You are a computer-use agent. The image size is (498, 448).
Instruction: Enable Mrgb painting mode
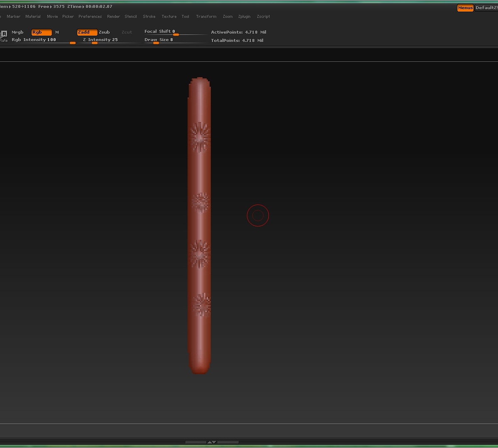(17, 32)
